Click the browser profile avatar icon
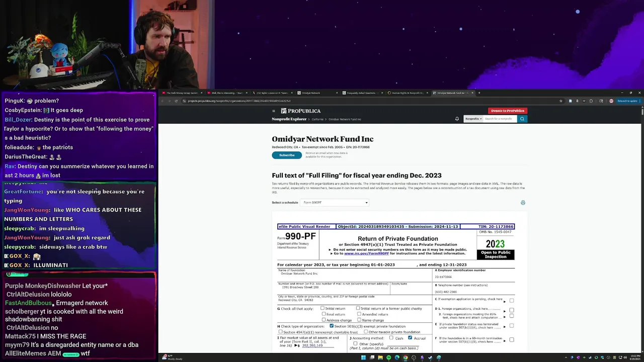This screenshot has height=362, width=644. (x=611, y=101)
